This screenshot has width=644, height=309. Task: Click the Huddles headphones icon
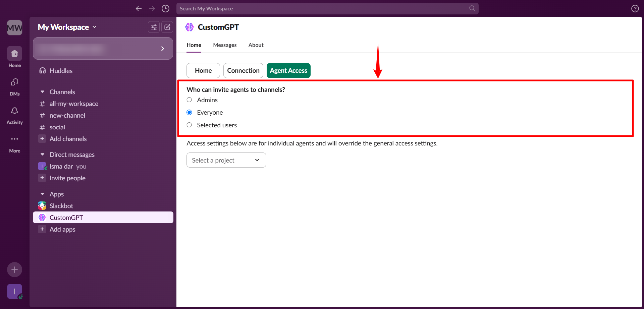point(43,71)
